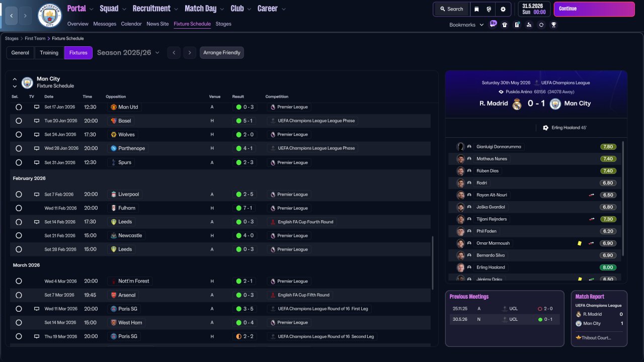Click the Search button

[x=451, y=9]
